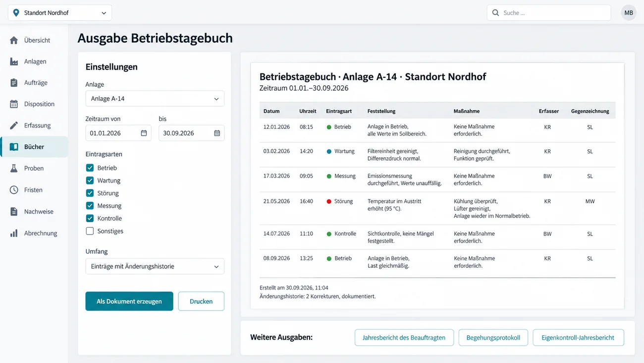
Task: Click the bar chart icon beside Abrechnung
Action: 14,233
